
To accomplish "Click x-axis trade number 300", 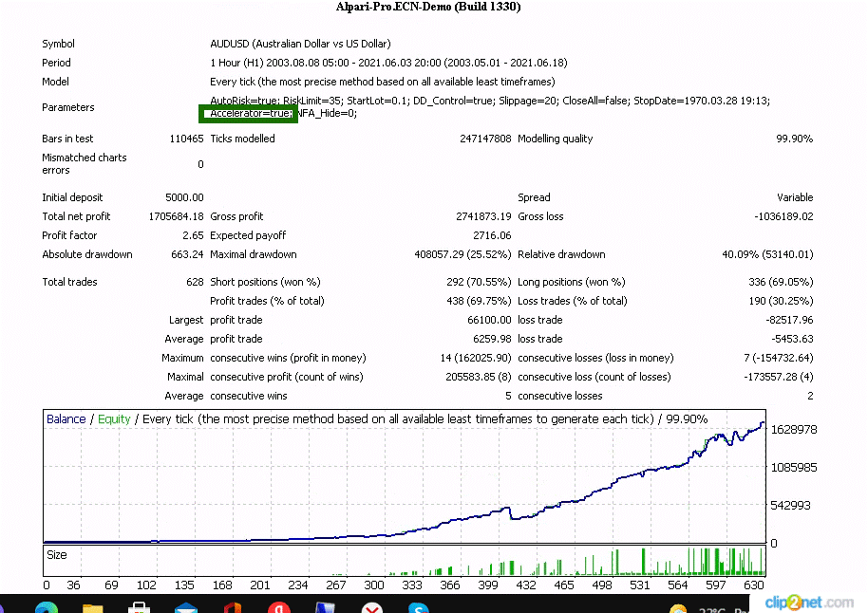I will click(x=373, y=585).
